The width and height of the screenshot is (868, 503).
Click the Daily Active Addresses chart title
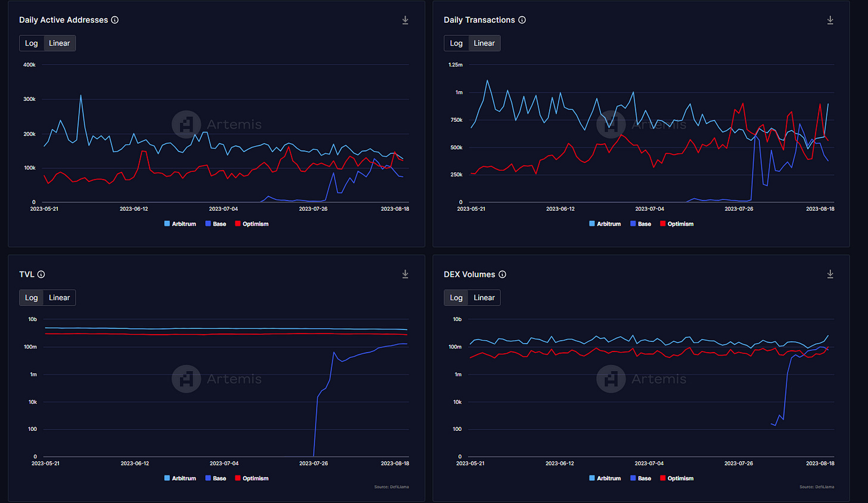point(64,20)
